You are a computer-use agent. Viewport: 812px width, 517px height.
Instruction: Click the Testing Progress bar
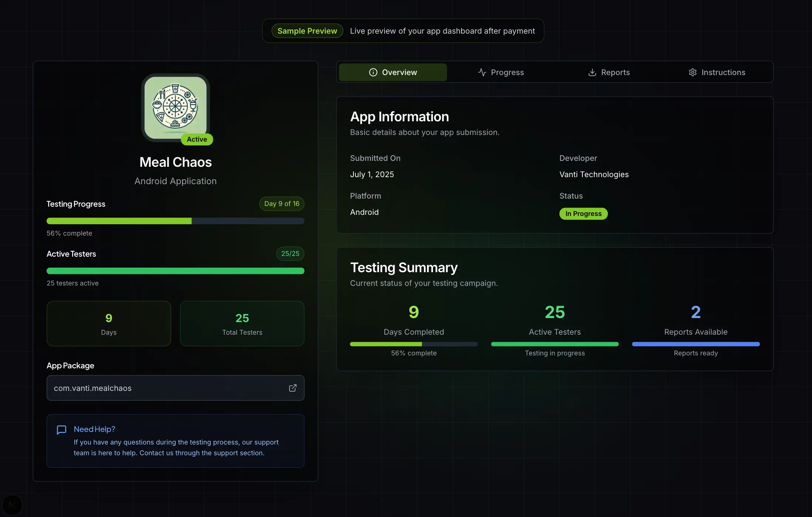pyautogui.click(x=175, y=221)
